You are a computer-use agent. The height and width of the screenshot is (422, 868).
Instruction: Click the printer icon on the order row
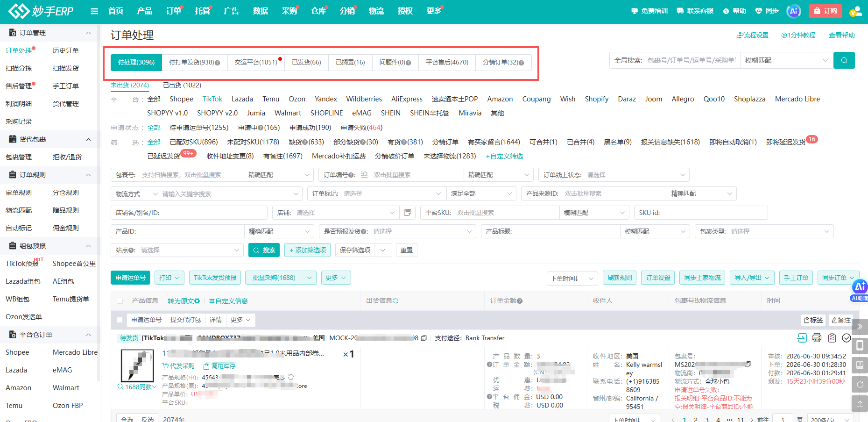[x=817, y=338]
